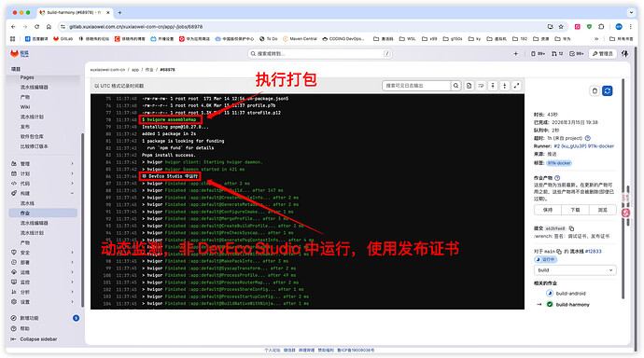Screen dimensions: 644x358
Task: Expand the 设置 sidebar section
Action: (43, 302)
